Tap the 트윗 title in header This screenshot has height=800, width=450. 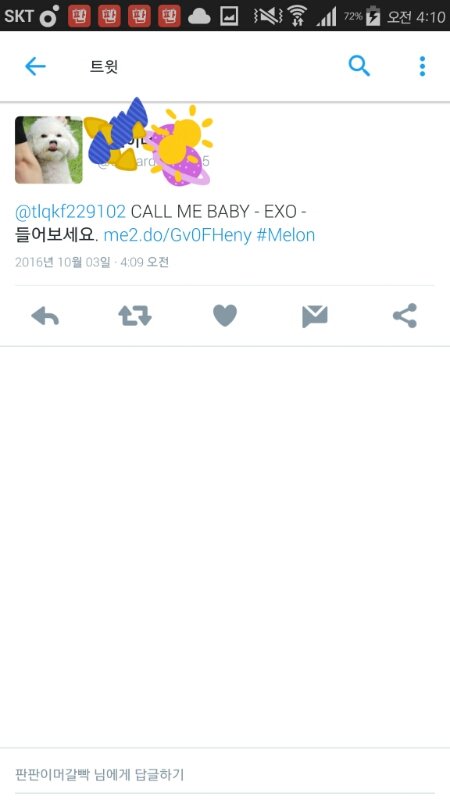pos(104,67)
